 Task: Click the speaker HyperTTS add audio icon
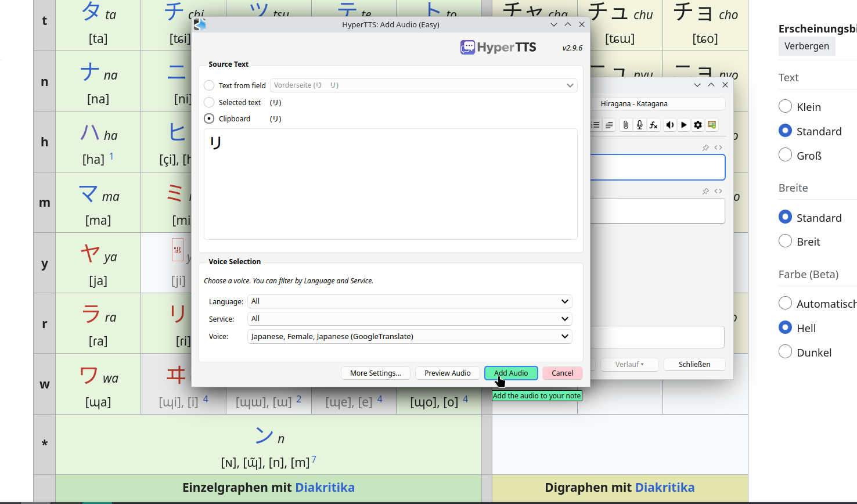[670, 125]
